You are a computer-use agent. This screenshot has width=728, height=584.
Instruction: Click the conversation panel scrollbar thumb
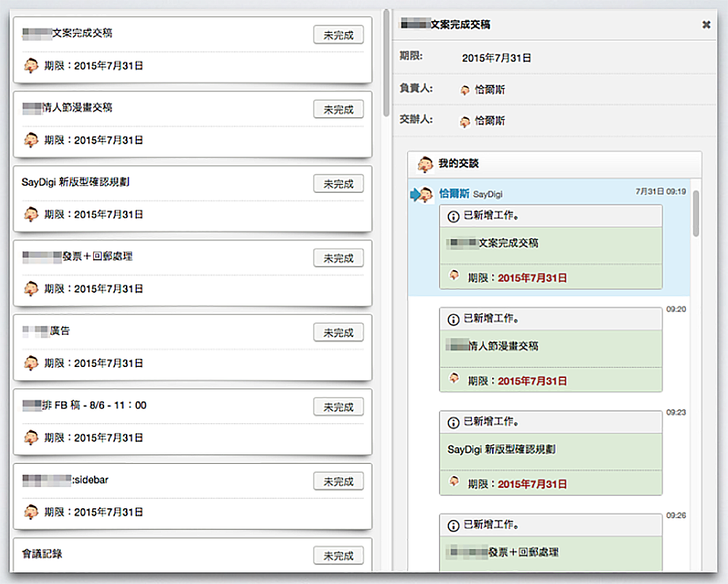click(696, 213)
